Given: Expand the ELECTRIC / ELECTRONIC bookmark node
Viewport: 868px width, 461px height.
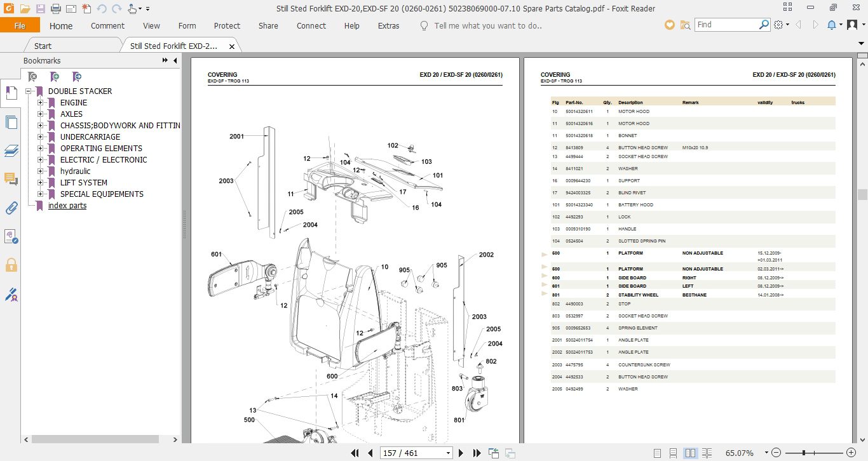Looking at the screenshot, I should [40, 160].
